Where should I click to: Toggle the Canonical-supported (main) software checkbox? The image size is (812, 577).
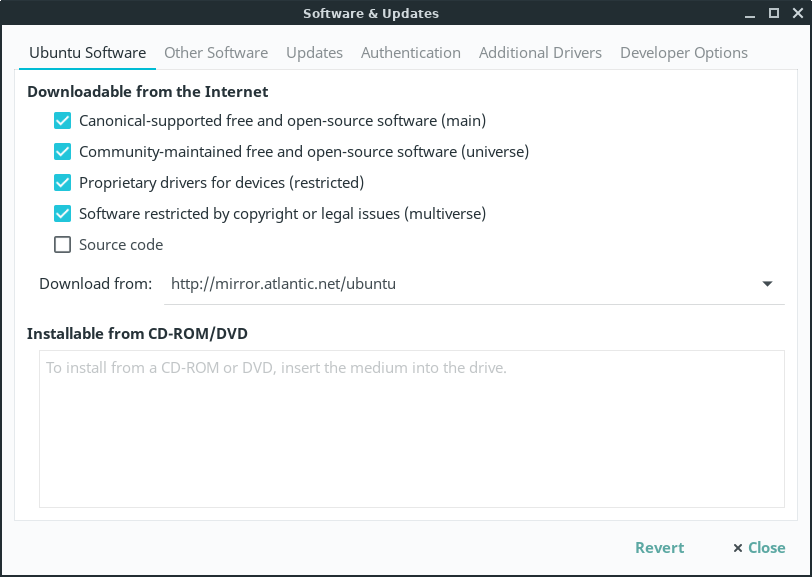pos(63,121)
